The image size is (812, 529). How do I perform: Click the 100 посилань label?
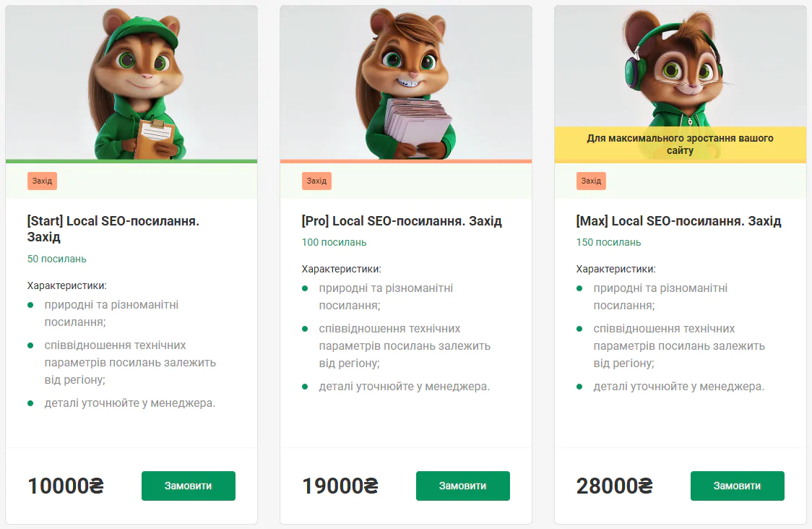pos(334,242)
